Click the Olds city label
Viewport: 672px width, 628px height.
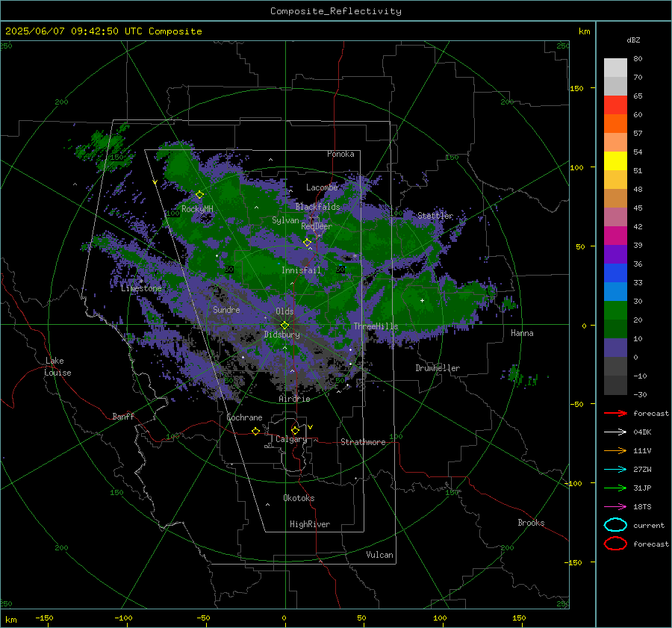coord(284,311)
